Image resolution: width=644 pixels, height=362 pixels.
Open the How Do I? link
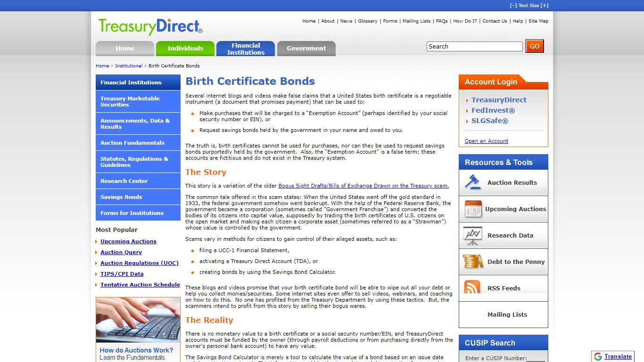(465, 21)
